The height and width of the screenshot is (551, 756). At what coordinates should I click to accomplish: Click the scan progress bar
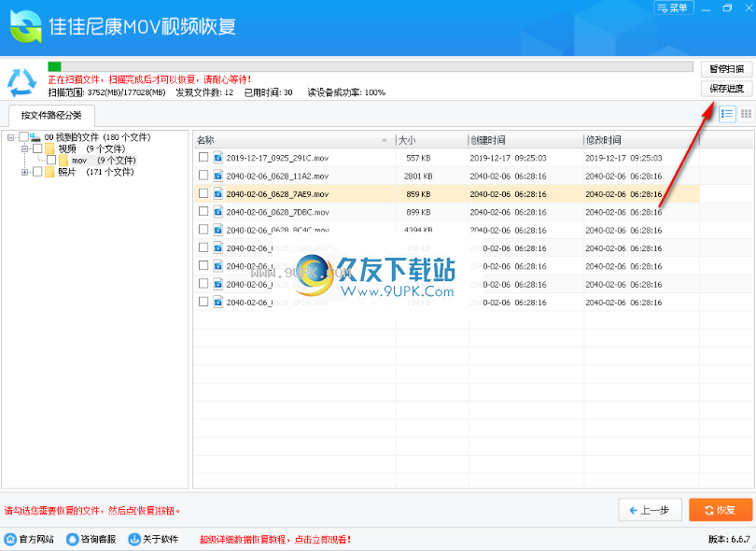coord(371,66)
